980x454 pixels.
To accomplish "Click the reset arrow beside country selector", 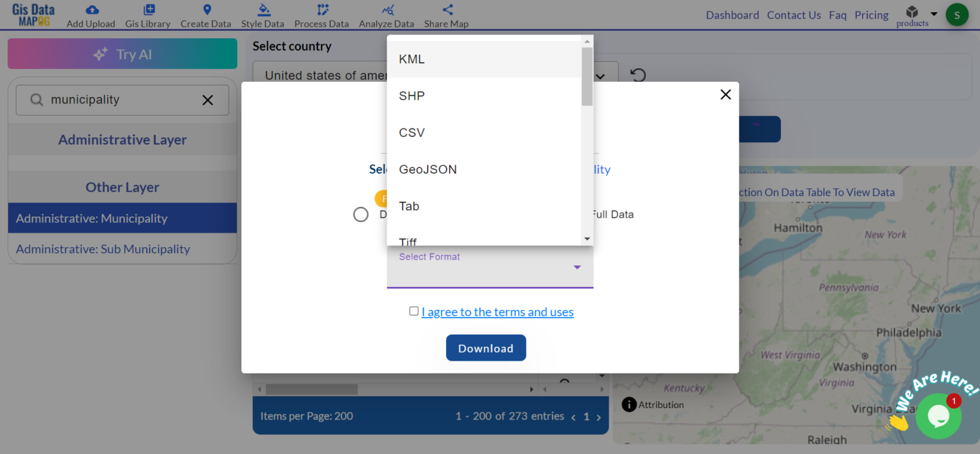I will tap(636, 75).
